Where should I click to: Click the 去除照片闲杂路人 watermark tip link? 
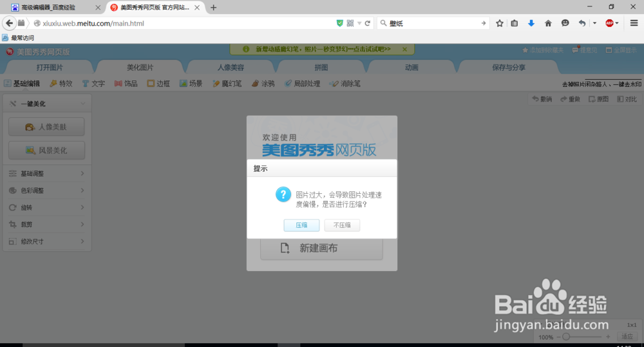click(x=601, y=84)
